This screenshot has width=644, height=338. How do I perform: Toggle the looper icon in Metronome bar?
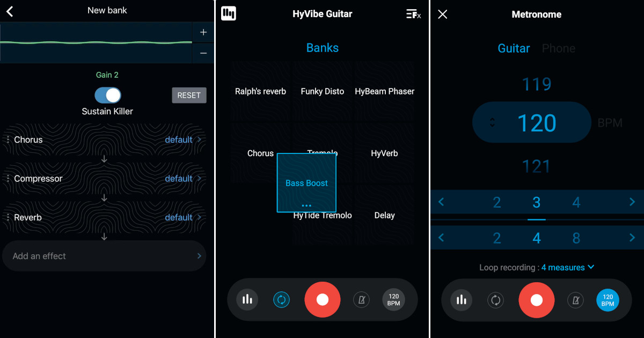[495, 300]
